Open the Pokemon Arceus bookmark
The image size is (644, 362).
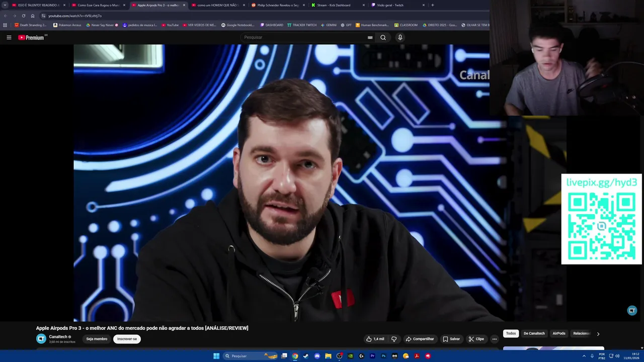pos(67,25)
